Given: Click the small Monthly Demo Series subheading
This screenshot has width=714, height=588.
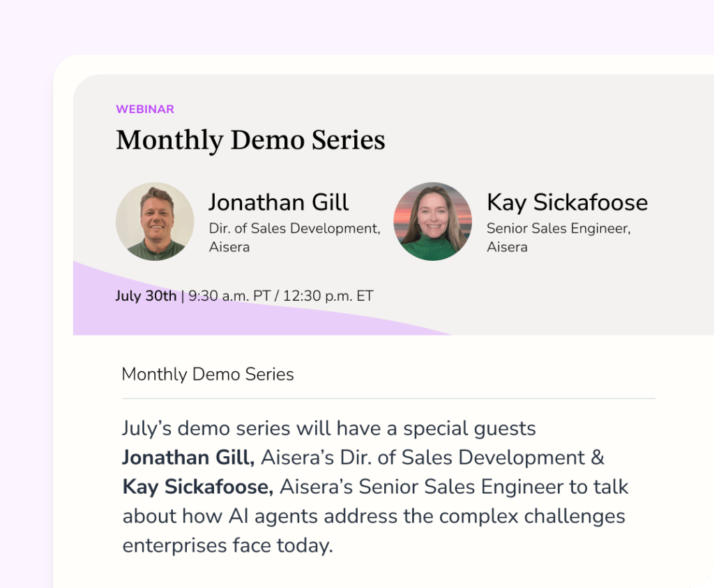Looking at the screenshot, I should click(x=208, y=375).
